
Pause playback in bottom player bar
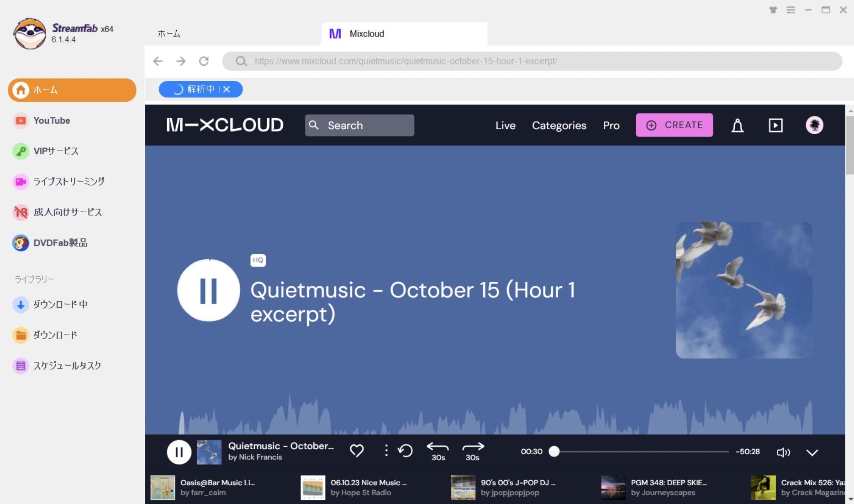tap(179, 452)
